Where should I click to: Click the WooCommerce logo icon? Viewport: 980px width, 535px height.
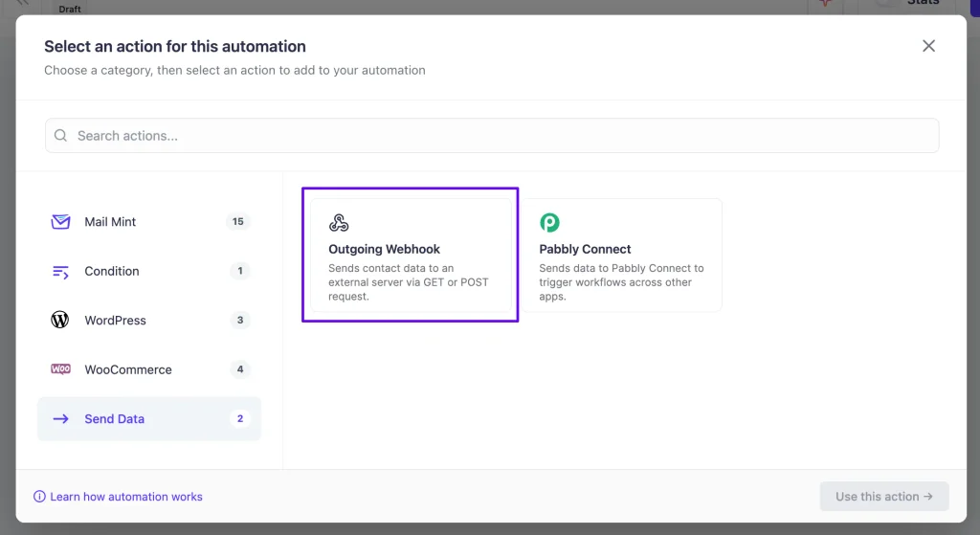click(60, 369)
